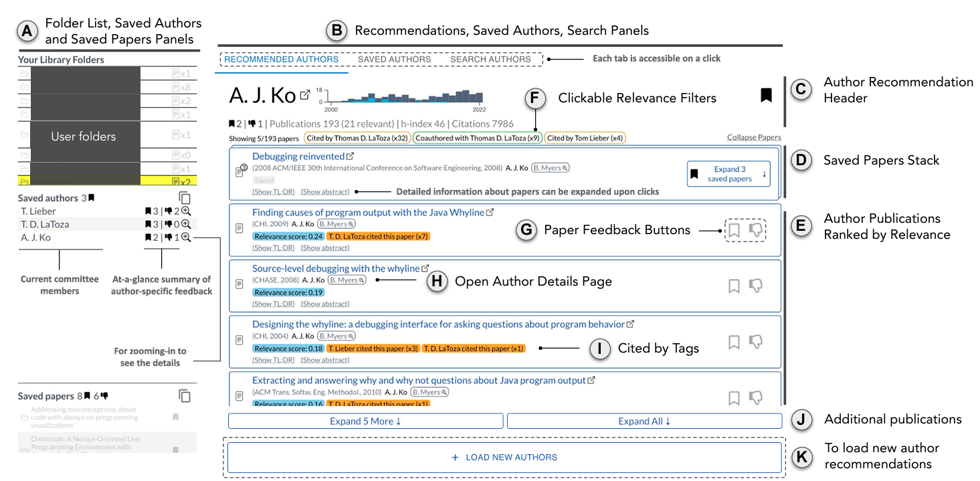Open A. J. Ko's external profile link icon
Screen dimensions: 980x481
tap(305, 95)
